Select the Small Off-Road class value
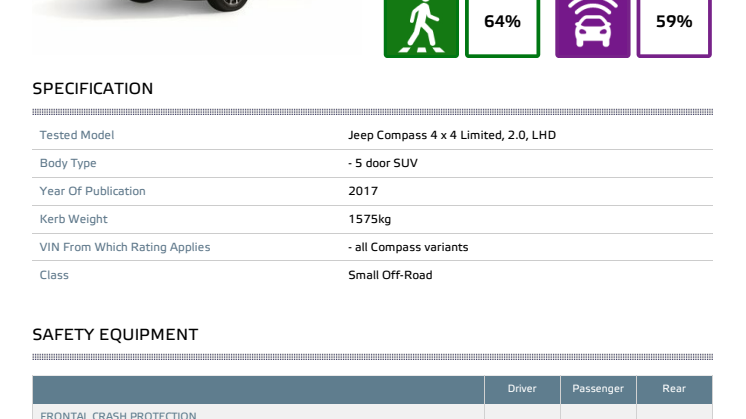 click(390, 275)
